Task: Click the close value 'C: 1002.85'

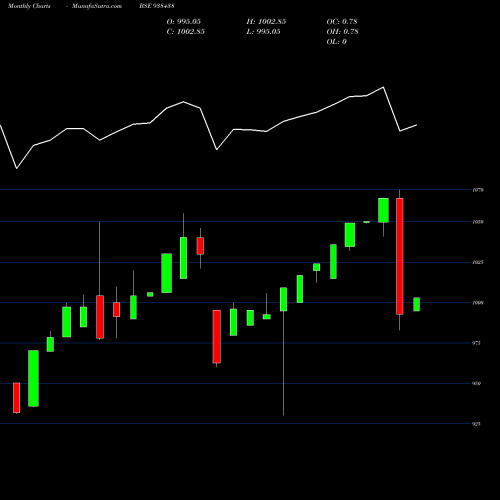Action: 186,31
